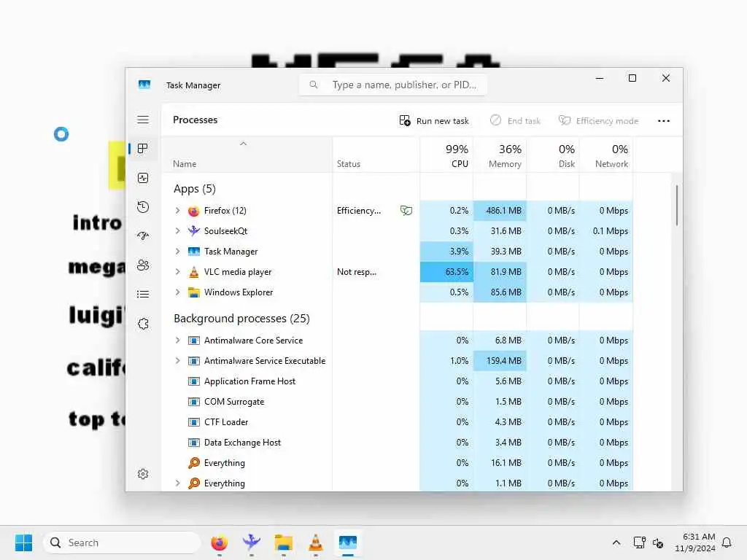Expand the VLC media player row
Screen dimensions: 747x560
177,272
